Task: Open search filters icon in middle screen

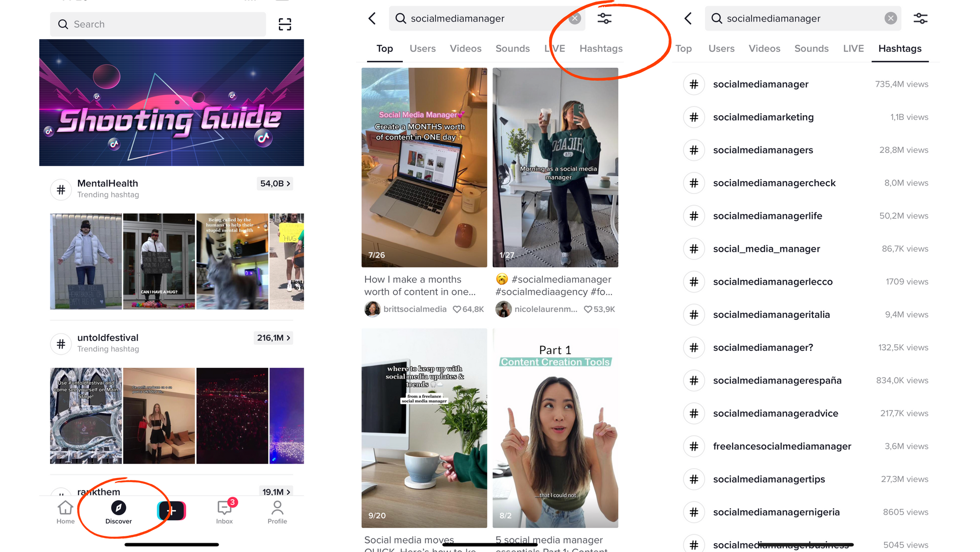Action: [x=604, y=19]
